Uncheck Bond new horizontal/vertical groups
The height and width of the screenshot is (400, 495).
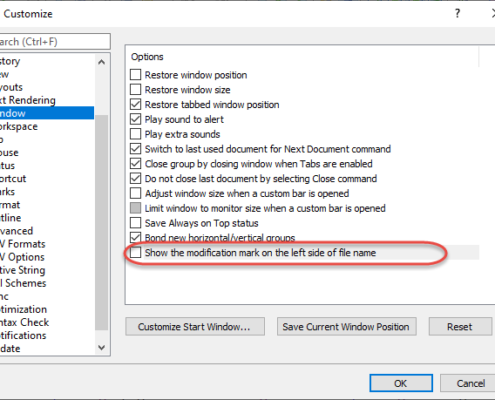pos(135,238)
